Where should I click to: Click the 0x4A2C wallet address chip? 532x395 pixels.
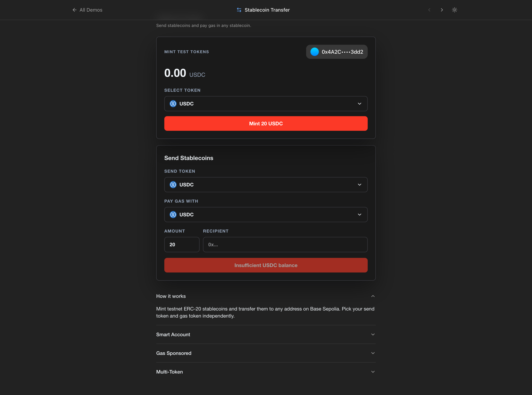342,52
